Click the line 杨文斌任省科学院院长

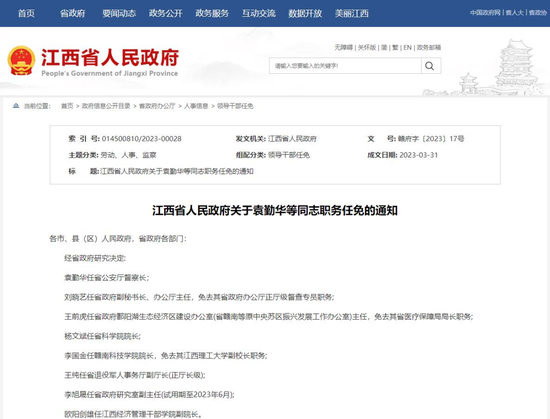(x=102, y=336)
